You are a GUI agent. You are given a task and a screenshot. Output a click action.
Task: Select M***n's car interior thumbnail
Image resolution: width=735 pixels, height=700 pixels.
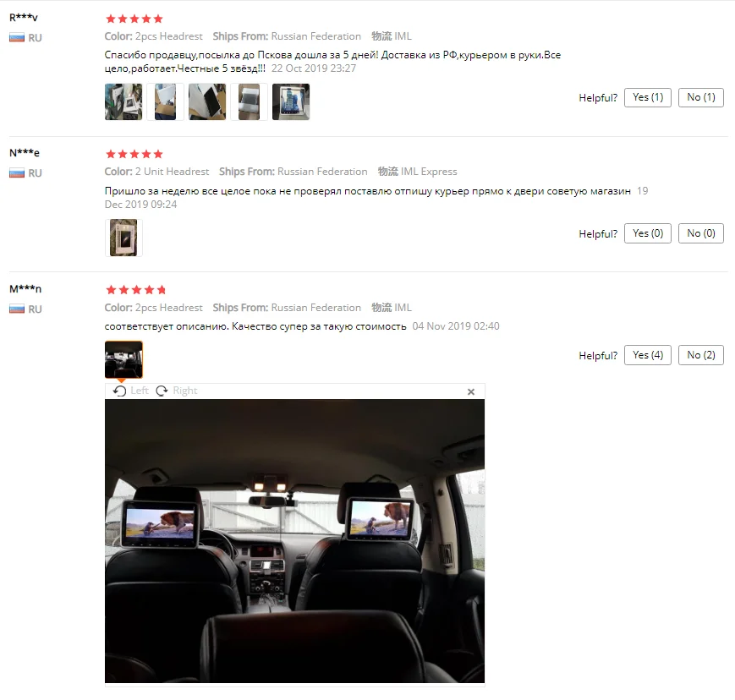point(123,359)
